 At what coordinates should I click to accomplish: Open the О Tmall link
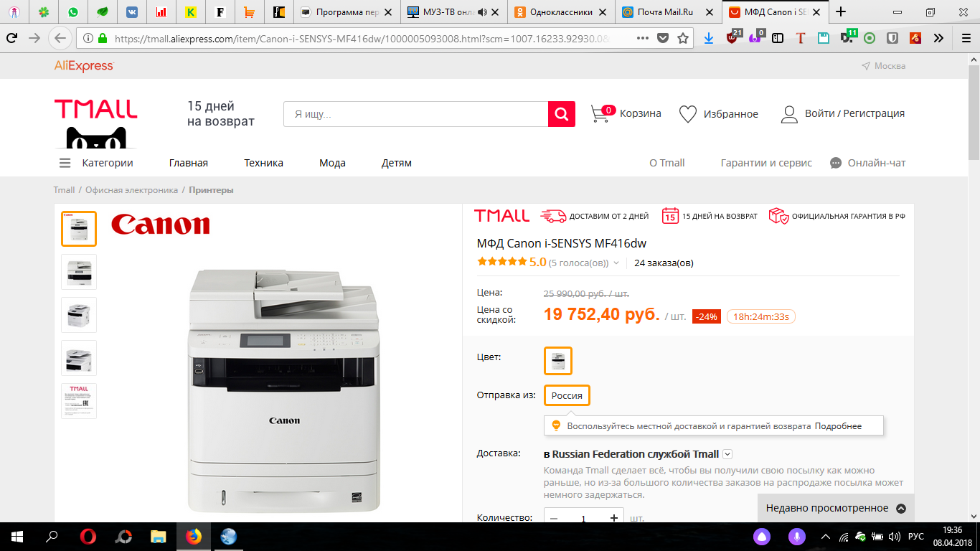click(x=667, y=163)
